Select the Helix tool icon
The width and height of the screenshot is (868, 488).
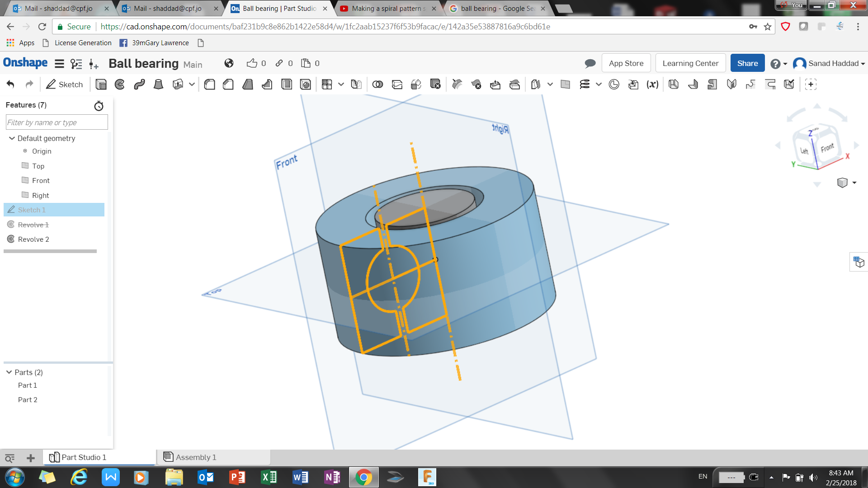585,84
